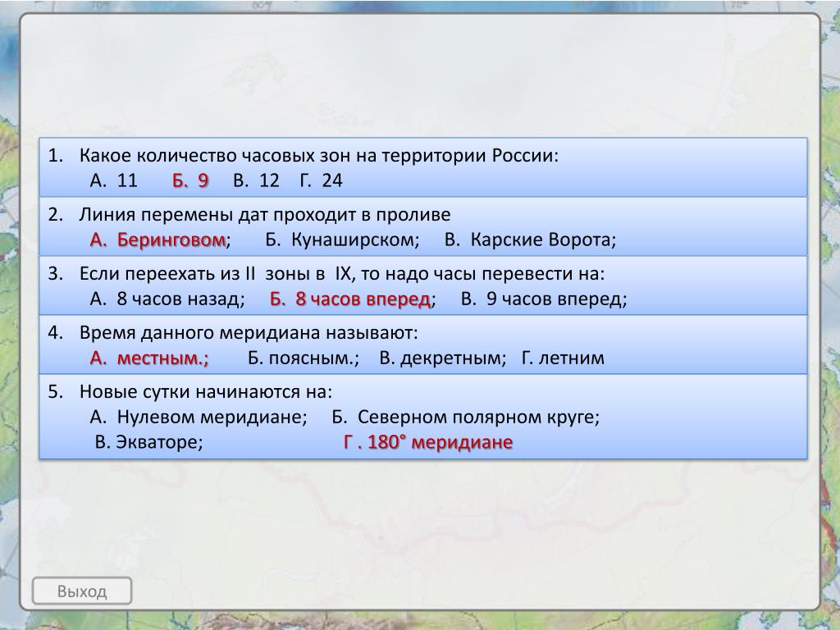Pick answer В. Карские Ворота
Image resolution: width=840 pixels, height=630 pixels.
(531, 240)
